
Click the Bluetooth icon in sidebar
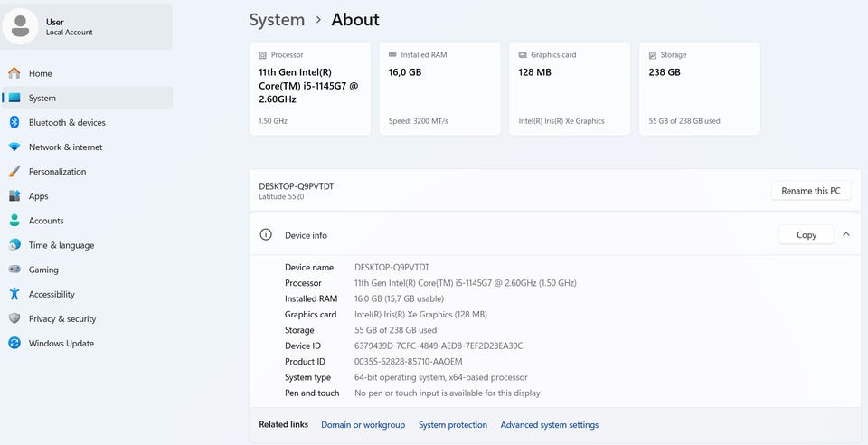[14, 122]
